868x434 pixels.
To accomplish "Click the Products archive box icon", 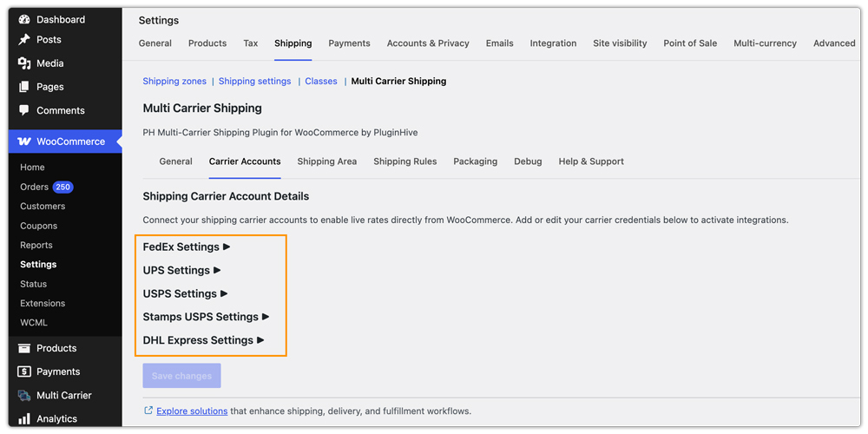I will click(23, 348).
